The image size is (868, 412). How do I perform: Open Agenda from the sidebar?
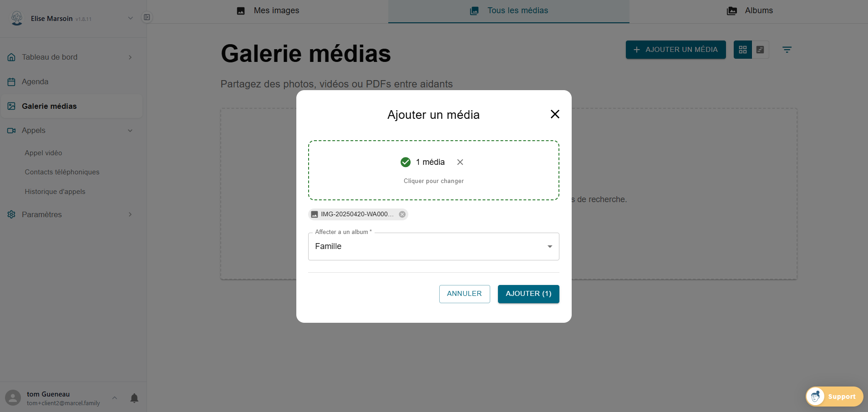point(35,82)
